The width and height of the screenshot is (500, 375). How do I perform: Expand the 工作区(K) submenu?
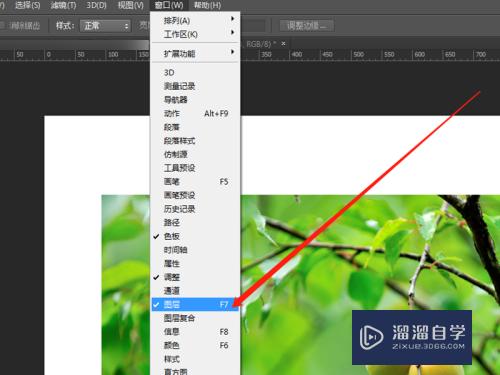click(x=195, y=34)
